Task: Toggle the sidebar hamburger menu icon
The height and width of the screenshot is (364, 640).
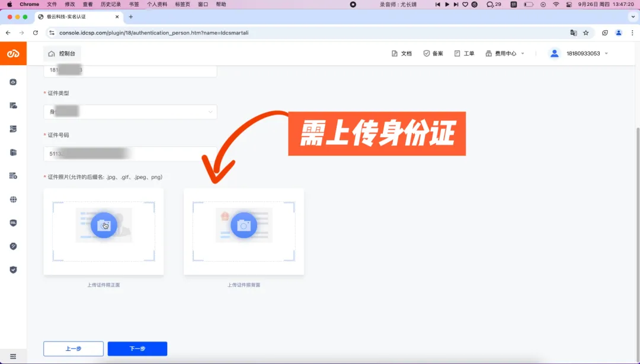Action: 13,356
